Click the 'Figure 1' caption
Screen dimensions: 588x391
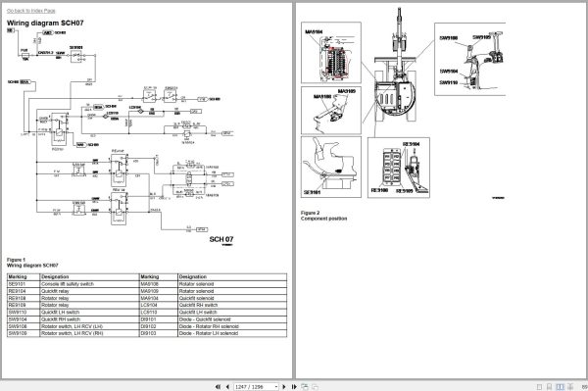(x=16, y=260)
